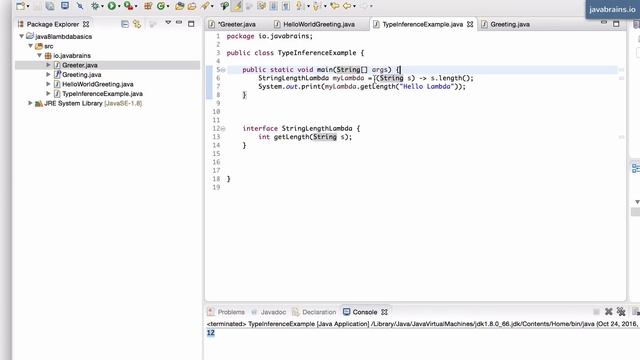The height and width of the screenshot is (360, 640).
Task: Click the Run Last Tool coverage icon
Action: (x=128, y=6)
